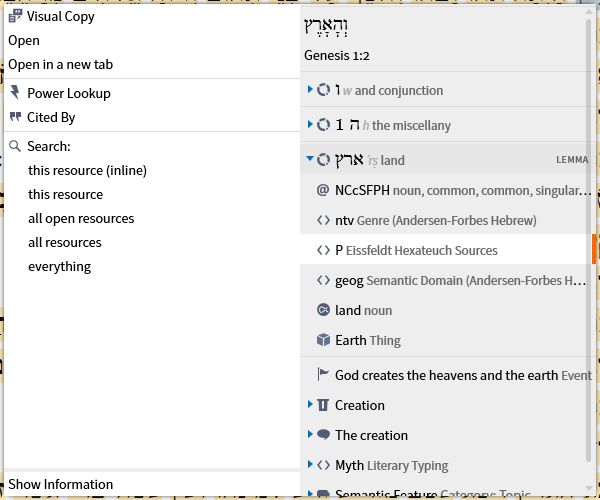Select NCcSFPH noun morphology row
The width and height of the screenshot is (600, 500).
pos(446,190)
